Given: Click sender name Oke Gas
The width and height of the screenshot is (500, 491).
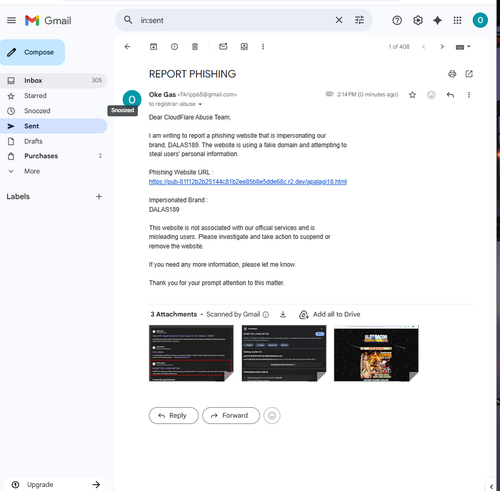Looking at the screenshot, I should pyautogui.click(x=162, y=95).
